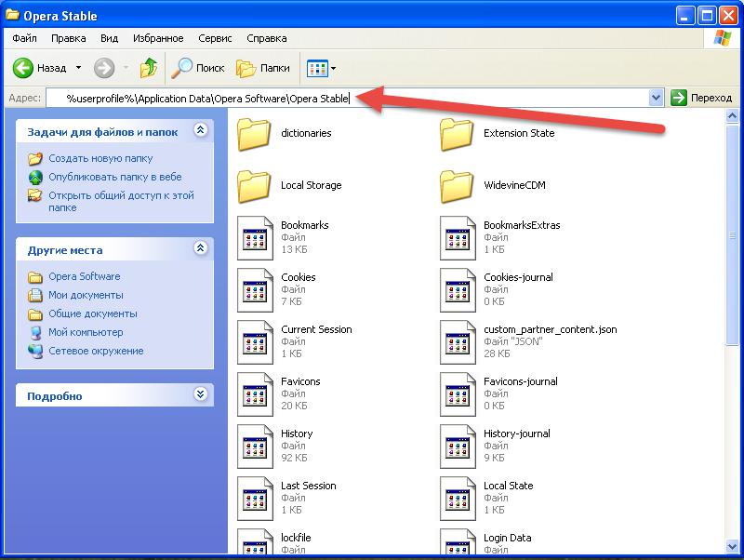Open Мой компьютер from Other Places
The width and height of the screenshot is (744, 560).
point(86,332)
